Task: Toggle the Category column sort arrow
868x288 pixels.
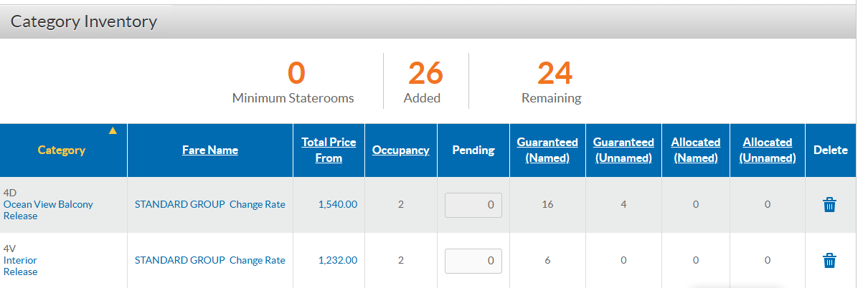Action: 113,130
